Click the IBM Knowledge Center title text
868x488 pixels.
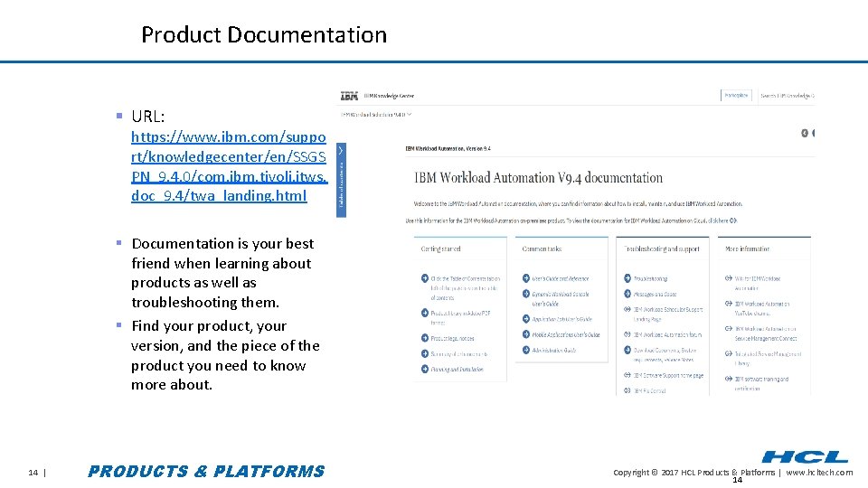pyautogui.click(x=389, y=97)
